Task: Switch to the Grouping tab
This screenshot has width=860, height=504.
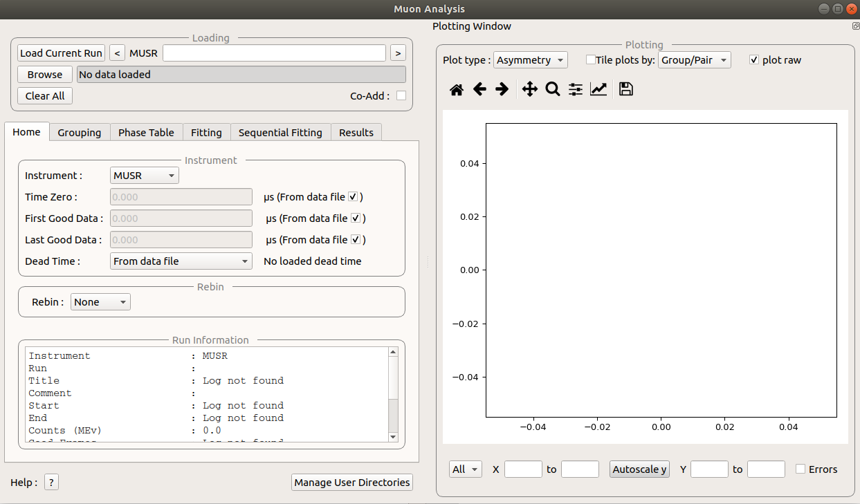Action: tap(80, 133)
